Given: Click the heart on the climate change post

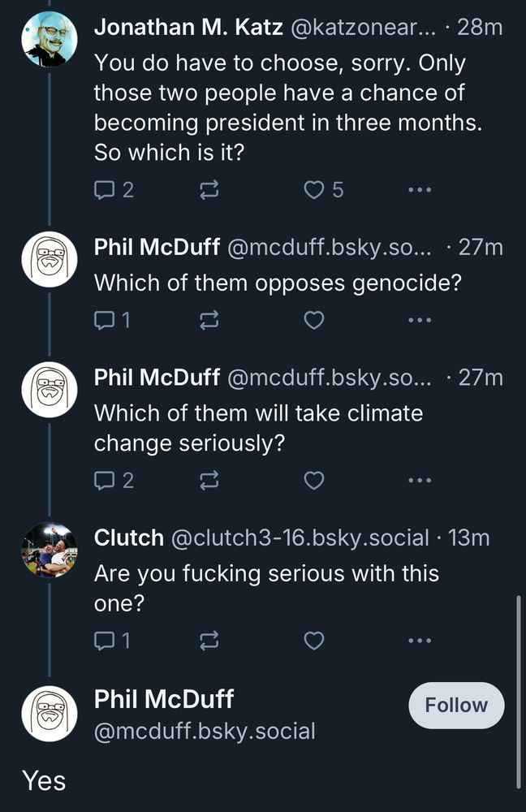Looking at the screenshot, I should [x=313, y=480].
